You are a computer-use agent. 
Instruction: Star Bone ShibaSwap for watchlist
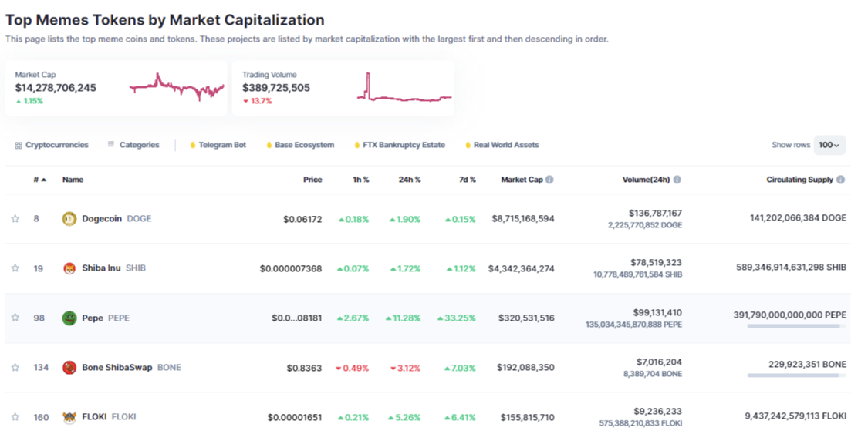click(x=15, y=368)
